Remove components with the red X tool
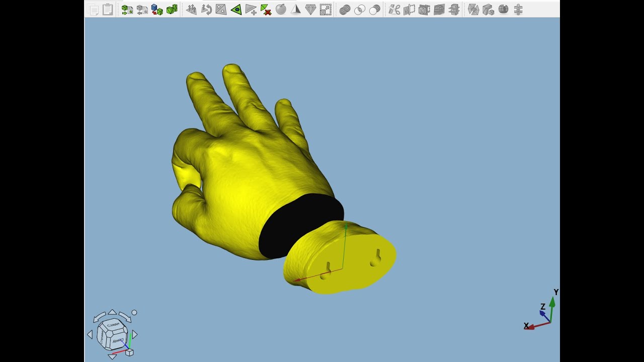644x362 pixels. pos(266,10)
